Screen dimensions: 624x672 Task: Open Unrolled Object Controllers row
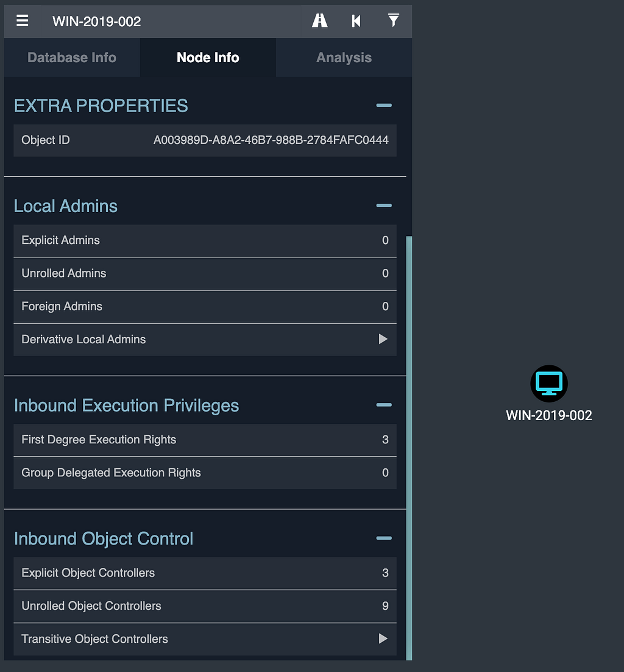pyautogui.click(x=205, y=606)
